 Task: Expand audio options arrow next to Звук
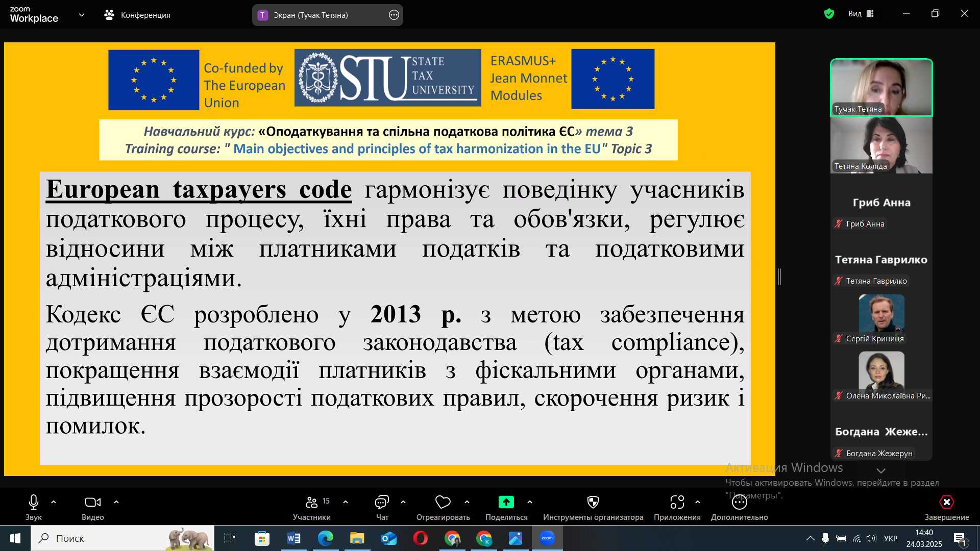[54, 502]
